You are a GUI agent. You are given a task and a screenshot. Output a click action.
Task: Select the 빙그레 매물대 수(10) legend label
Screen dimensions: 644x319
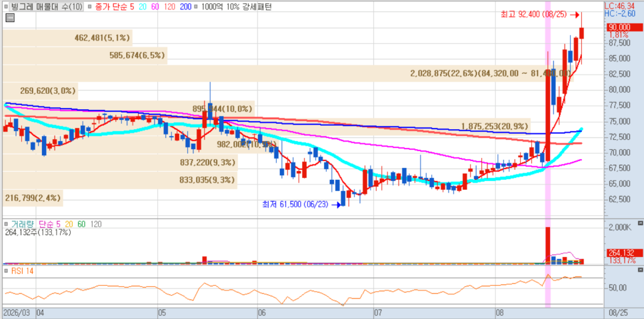tap(45, 7)
